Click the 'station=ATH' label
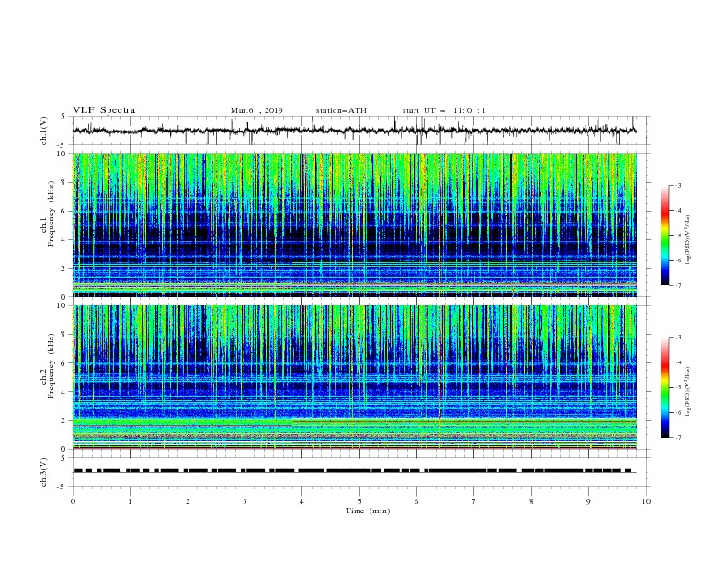 pos(341,110)
